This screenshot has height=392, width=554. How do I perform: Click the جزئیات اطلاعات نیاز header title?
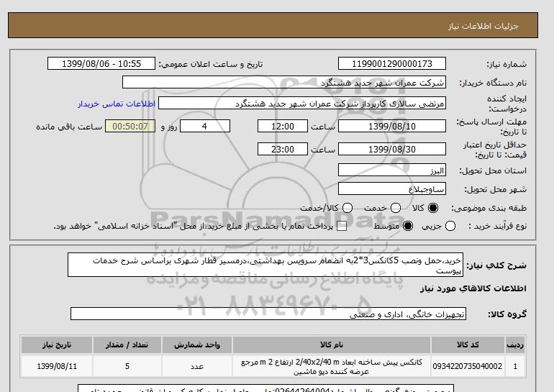[483, 26]
